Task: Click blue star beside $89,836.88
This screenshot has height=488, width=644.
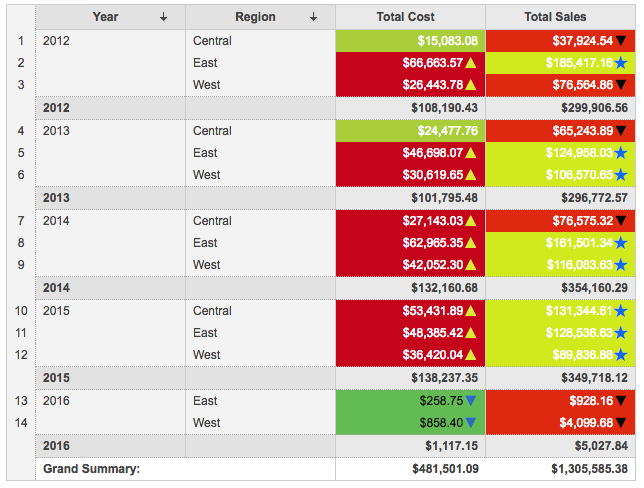Action: coord(621,355)
